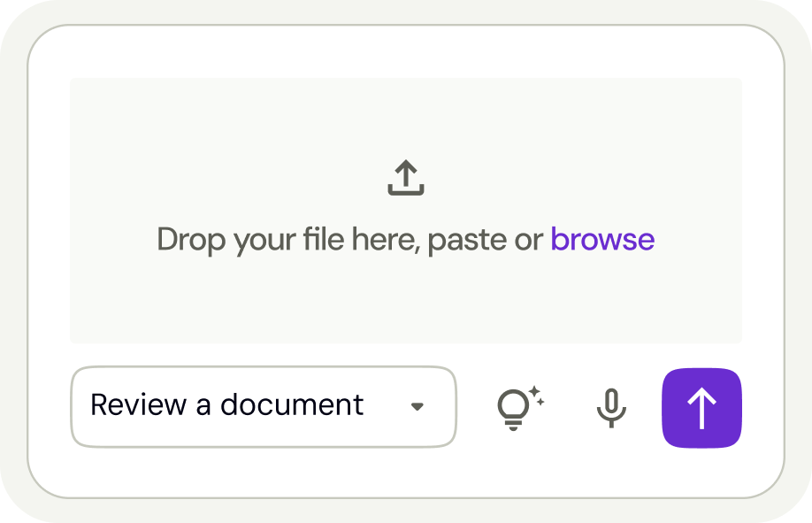The image size is (812, 523).
Task: Click the upload tray icon
Action: 406,178
